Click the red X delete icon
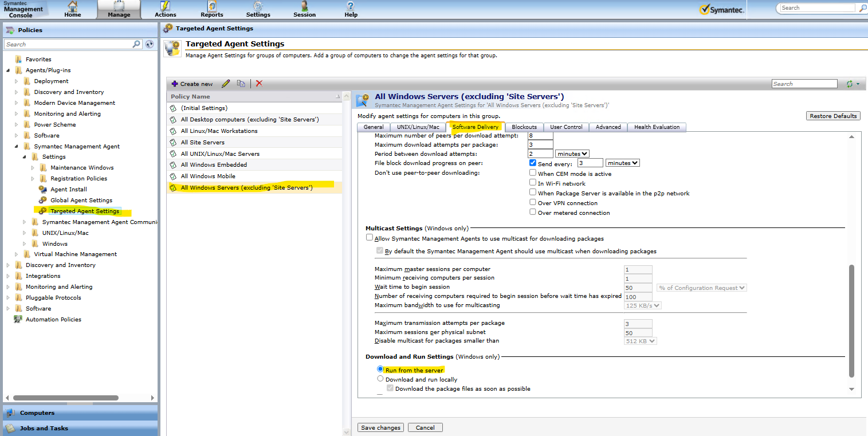Screen dimensions: 868x436 tap(259, 84)
